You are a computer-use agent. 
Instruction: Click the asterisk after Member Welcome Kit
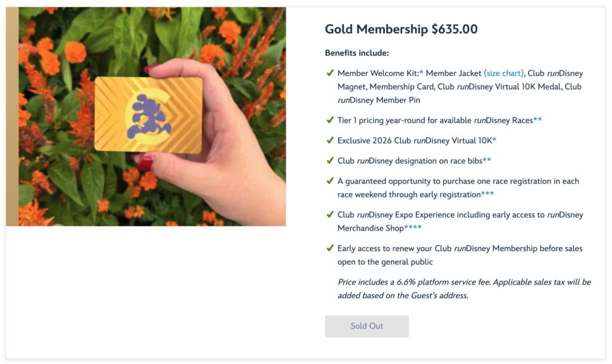[421, 72]
